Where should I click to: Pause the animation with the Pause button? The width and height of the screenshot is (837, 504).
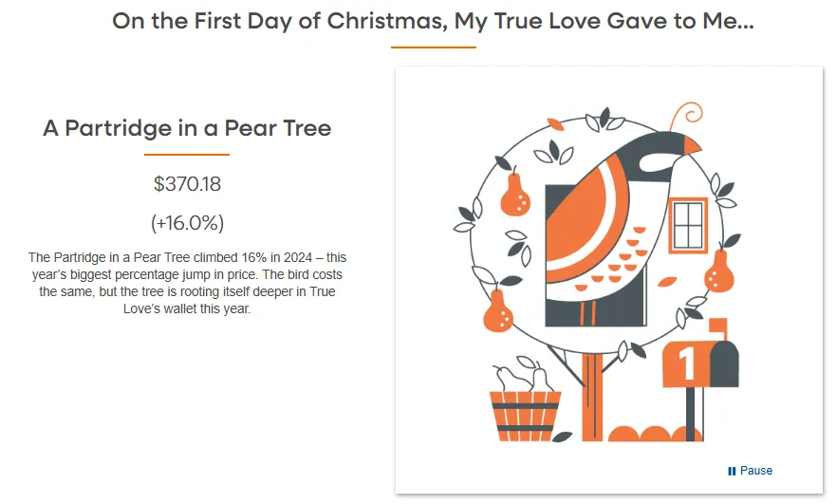tap(755, 471)
